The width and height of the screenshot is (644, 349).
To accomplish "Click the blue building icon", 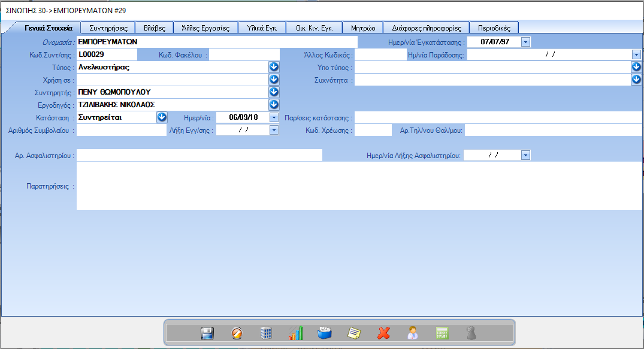I will tap(266, 333).
